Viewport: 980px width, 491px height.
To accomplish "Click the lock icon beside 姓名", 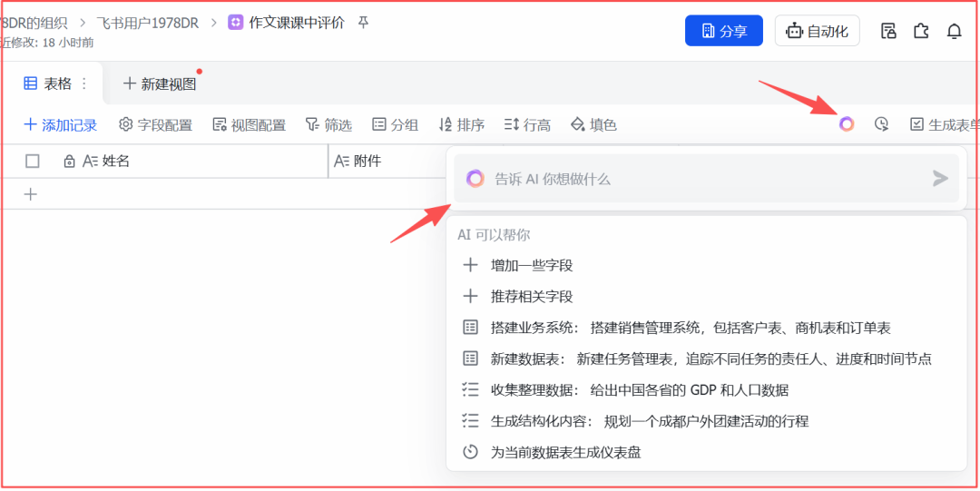I will point(69,162).
